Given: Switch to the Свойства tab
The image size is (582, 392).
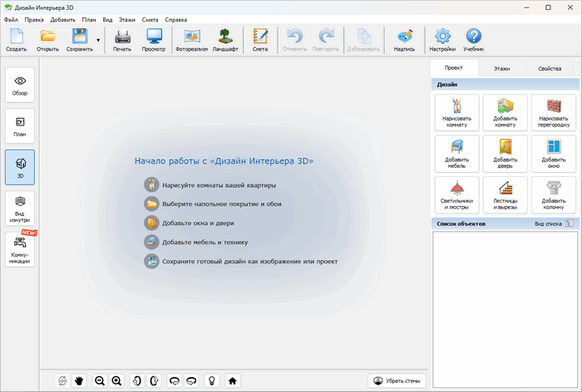Looking at the screenshot, I should point(549,69).
